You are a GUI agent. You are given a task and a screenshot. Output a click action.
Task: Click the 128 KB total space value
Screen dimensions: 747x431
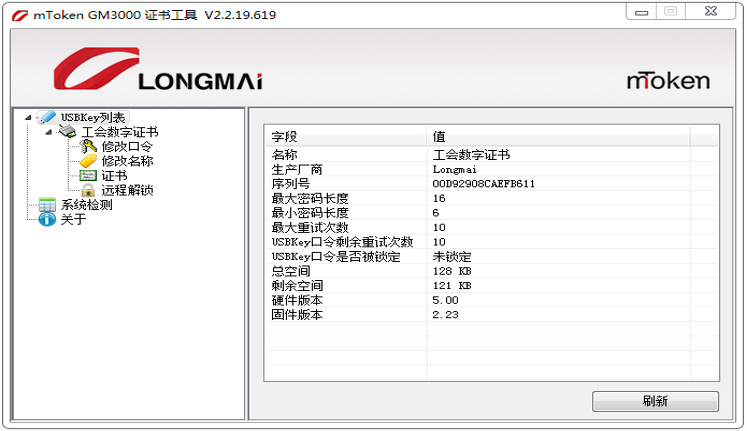(452, 271)
